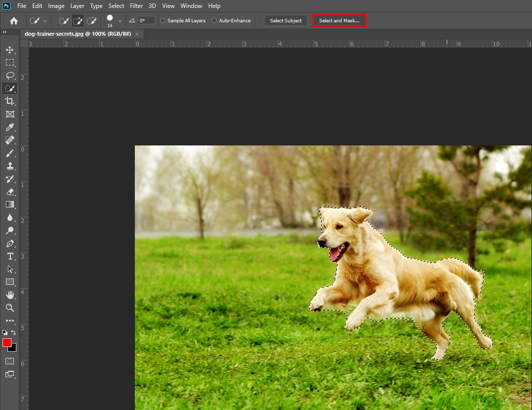
Task: Select the Clone Stamp tool
Action: tap(9, 166)
